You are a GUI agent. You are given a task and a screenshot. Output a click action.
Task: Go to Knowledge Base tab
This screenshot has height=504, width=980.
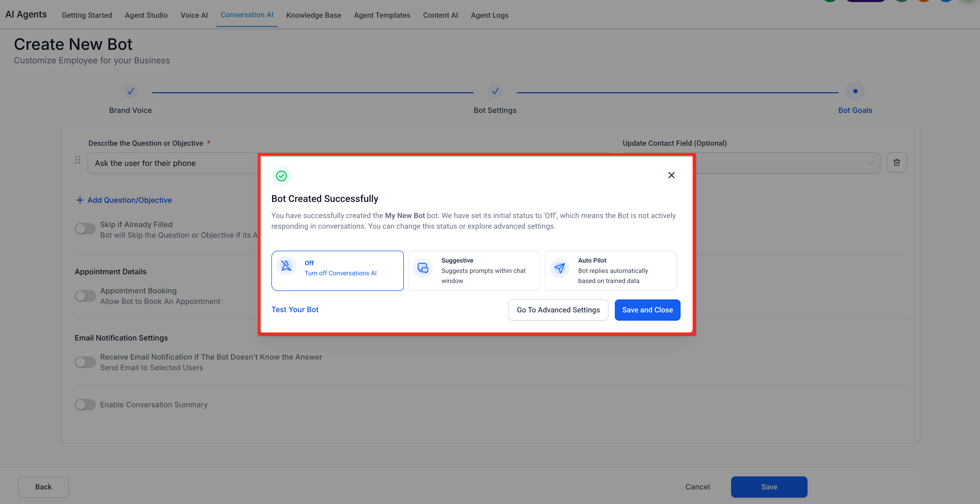314,15
